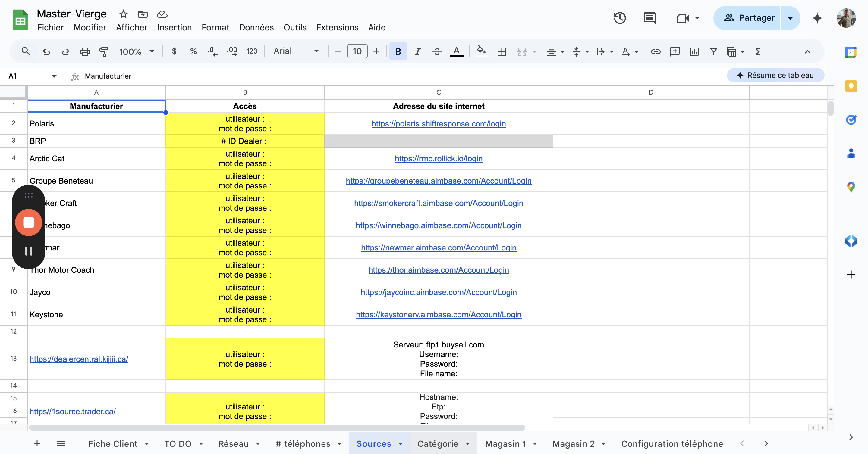868x454 pixels.
Task: Open Gemini sparkle assistant
Action: [817, 18]
